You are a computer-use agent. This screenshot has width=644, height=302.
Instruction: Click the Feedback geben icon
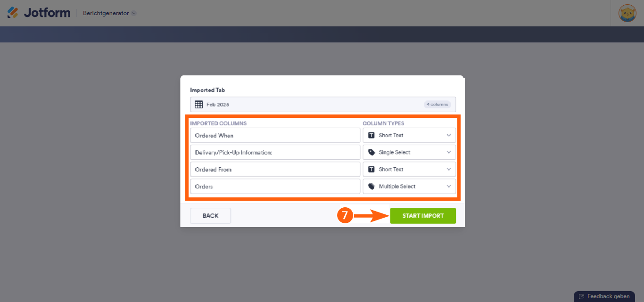[582, 296]
